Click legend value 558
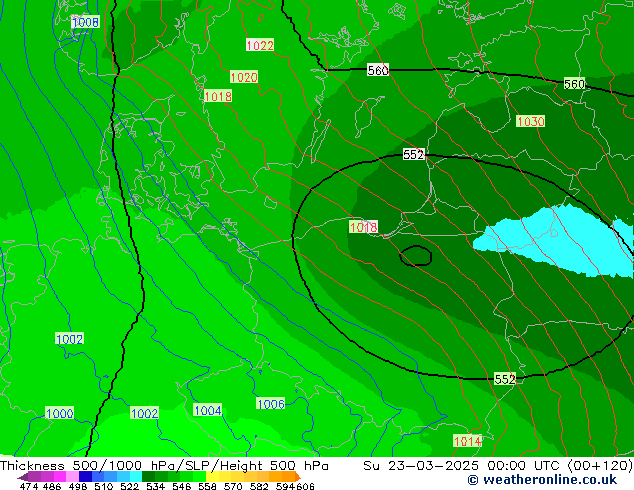This screenshot has height=490, width=634. click(x=207, y=486)
